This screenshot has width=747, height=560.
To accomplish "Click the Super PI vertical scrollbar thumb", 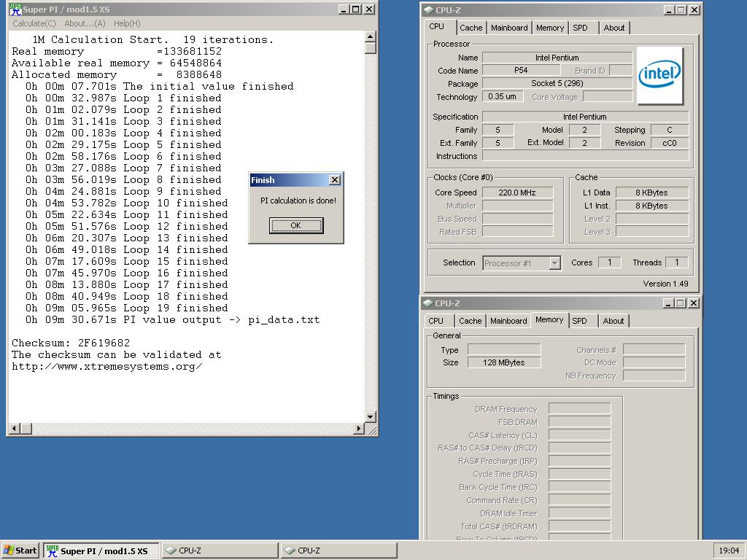I will (371, 47).
